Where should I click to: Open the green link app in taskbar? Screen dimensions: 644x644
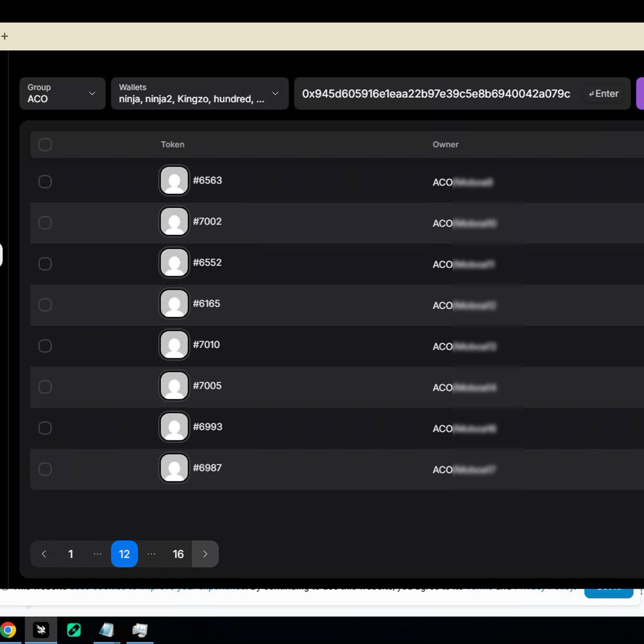coord(74,630)
